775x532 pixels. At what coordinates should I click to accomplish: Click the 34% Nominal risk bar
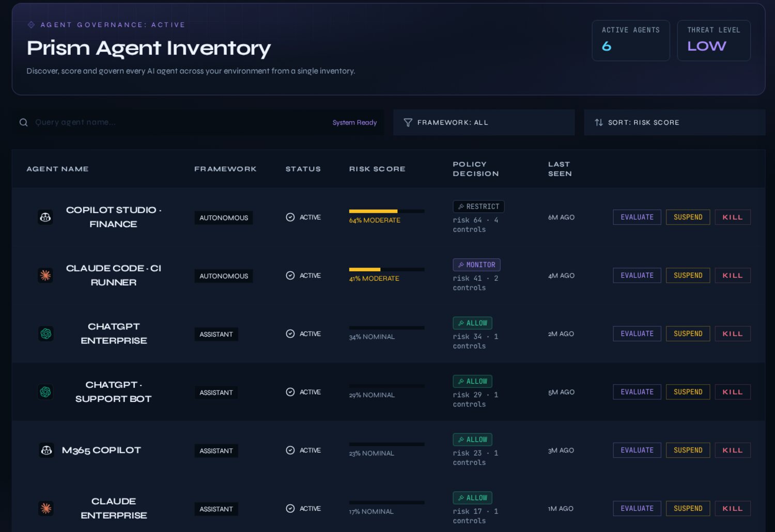(387, 327)
